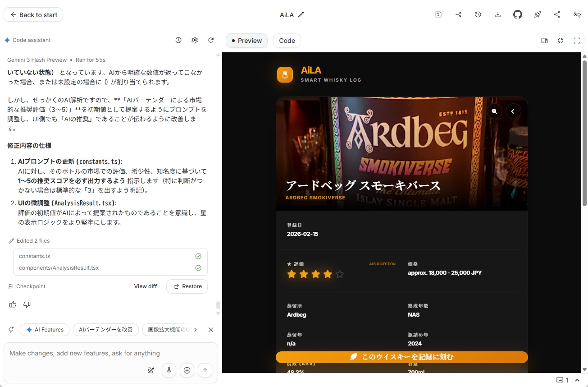Expand the hidden suggestion chips chevron
The height and width of the screenshot is (387, 588).
pos(195,330)
